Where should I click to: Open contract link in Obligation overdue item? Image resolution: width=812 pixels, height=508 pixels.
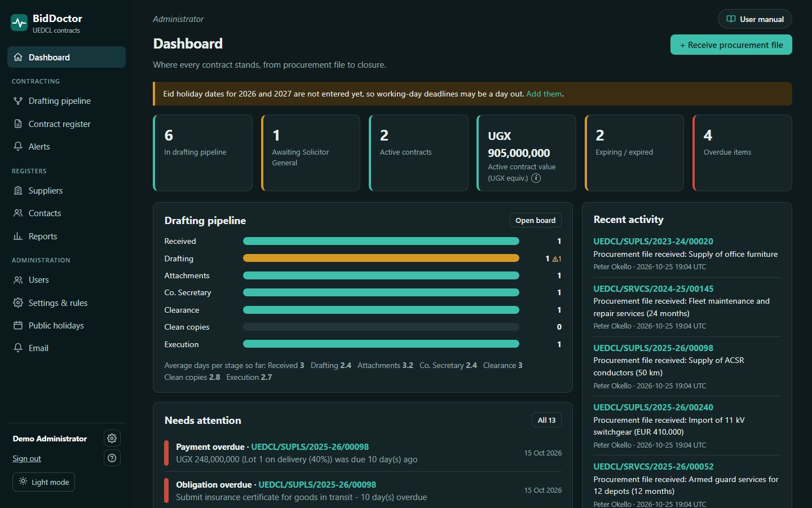tap(317, 484)
